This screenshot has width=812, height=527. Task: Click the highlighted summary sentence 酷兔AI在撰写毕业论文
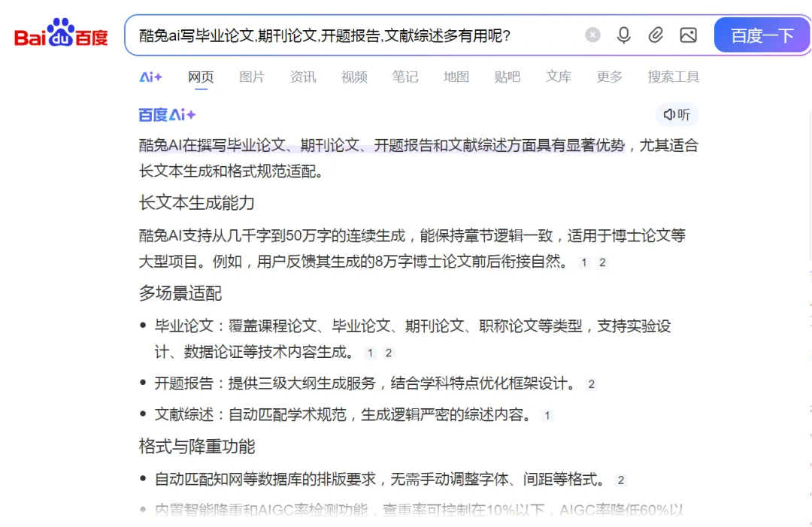[382, 145]
